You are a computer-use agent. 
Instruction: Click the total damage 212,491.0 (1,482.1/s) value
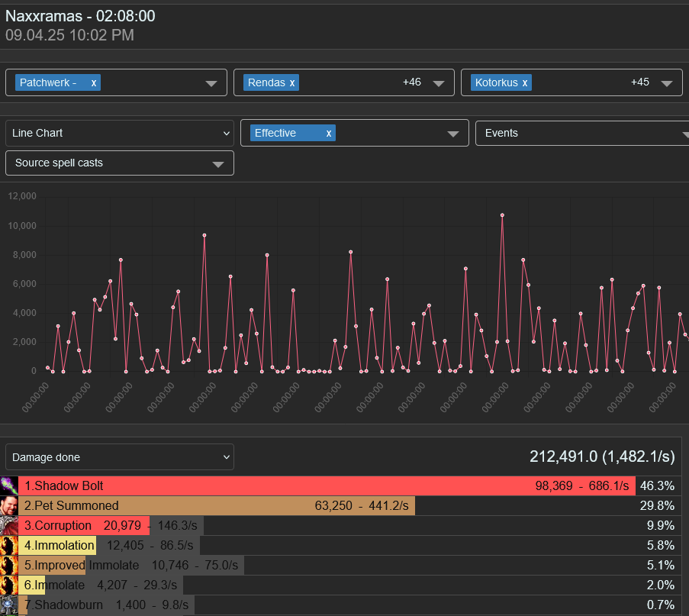(602, 456)
